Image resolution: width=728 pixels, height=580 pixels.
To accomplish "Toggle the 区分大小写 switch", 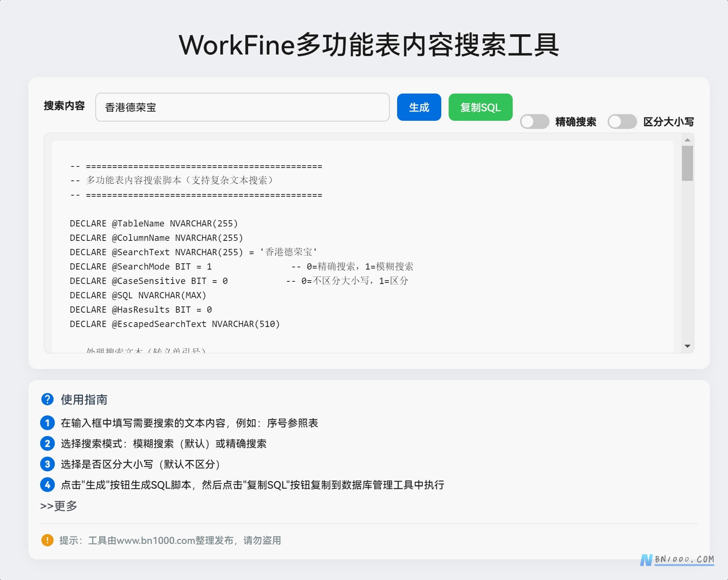I will [x=622, y=122].
